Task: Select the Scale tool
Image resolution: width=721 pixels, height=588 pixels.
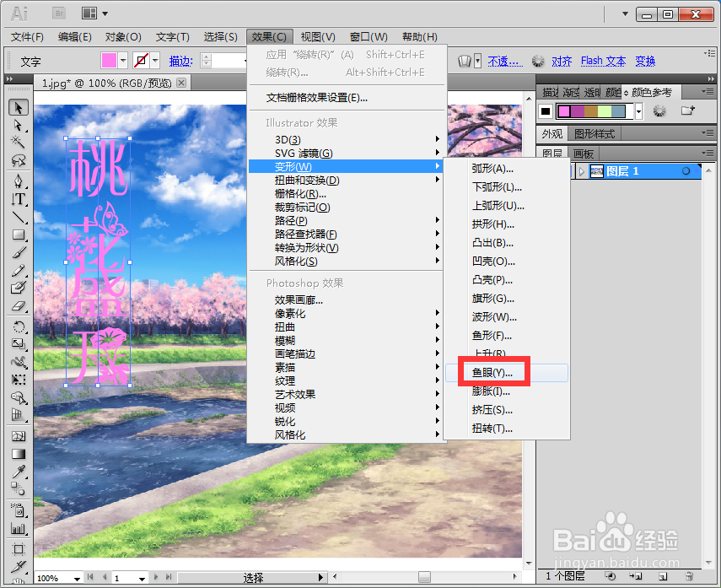Action: (19, 344)
